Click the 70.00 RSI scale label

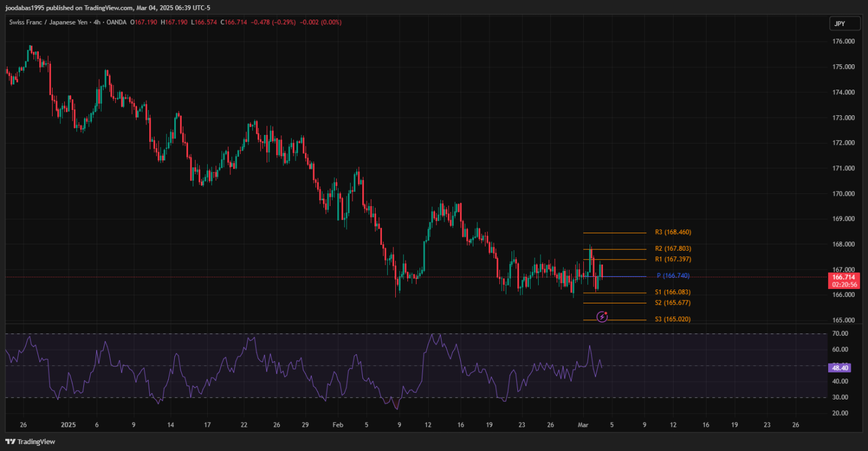click(x=840, y=333)
